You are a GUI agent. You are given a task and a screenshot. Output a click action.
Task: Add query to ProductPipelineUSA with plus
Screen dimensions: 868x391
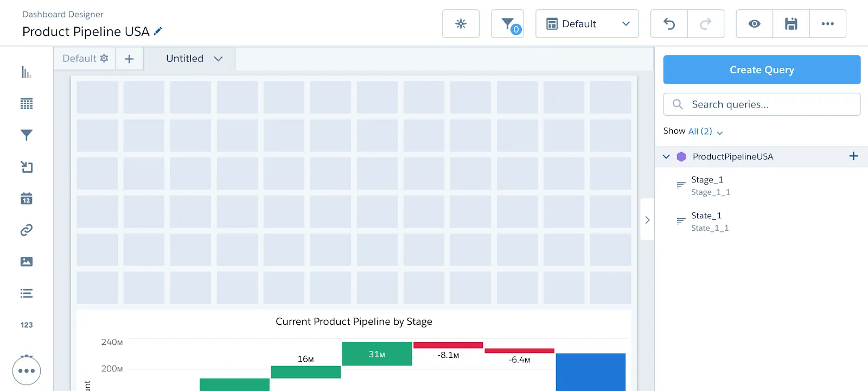(853, 156)
